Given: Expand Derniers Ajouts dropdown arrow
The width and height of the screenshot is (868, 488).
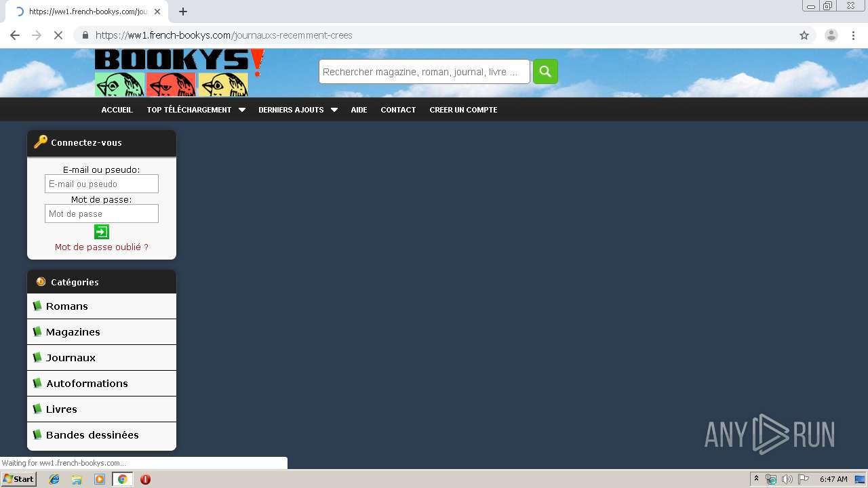Looking at the screenshot, I should coord(334,110).
